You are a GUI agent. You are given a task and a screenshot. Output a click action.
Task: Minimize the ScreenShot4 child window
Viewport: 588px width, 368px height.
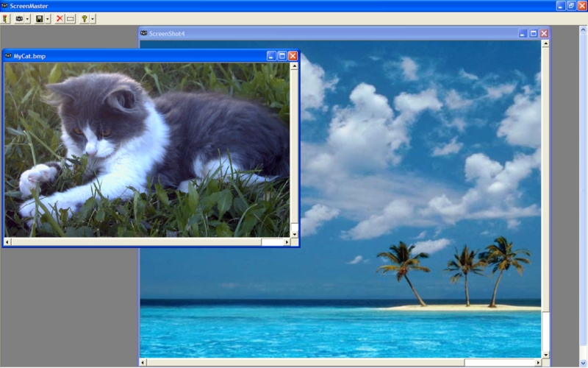(x=523, y=33)
